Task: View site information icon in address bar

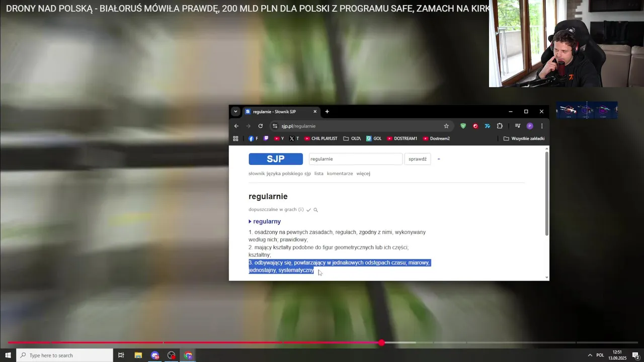Action: point(275,126)
